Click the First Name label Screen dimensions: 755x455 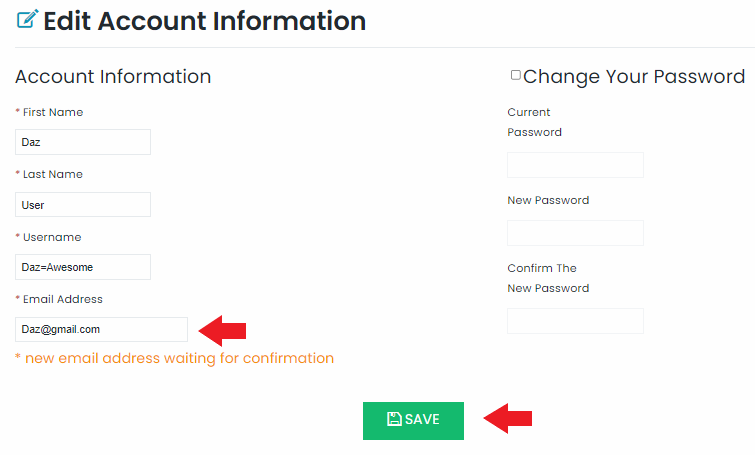pos(53,112)
